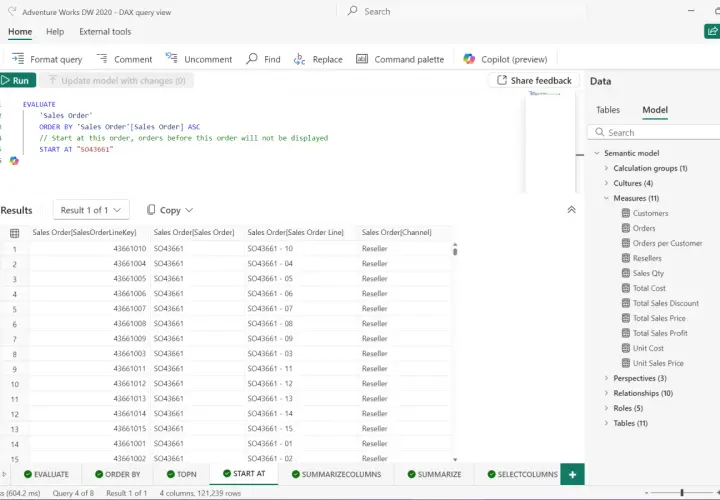This screenshot has height=500, width=720.
Task: Expand Tables (11) node
Action: click(x=606, y=423)
